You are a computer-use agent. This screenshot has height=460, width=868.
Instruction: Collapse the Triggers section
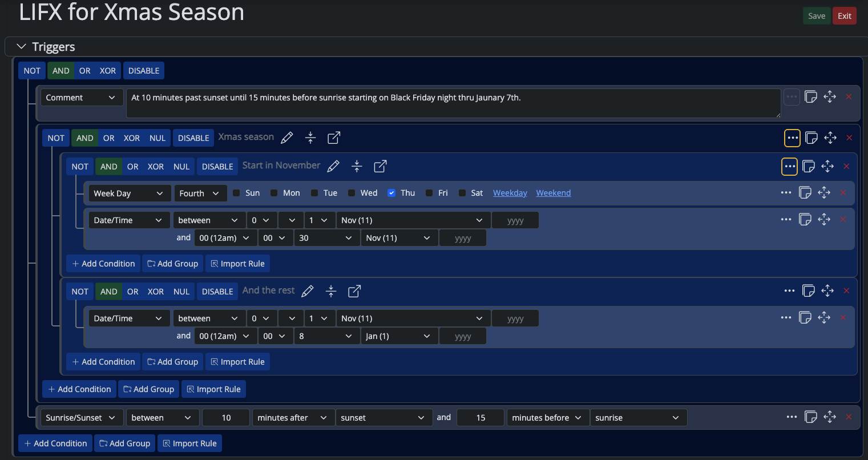(22, 47)
